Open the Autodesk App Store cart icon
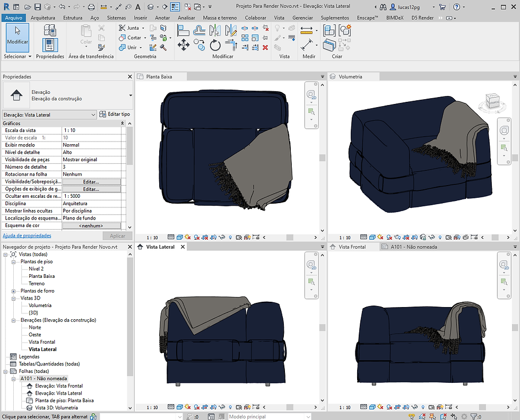520x420 pixels. coord(442,7)
